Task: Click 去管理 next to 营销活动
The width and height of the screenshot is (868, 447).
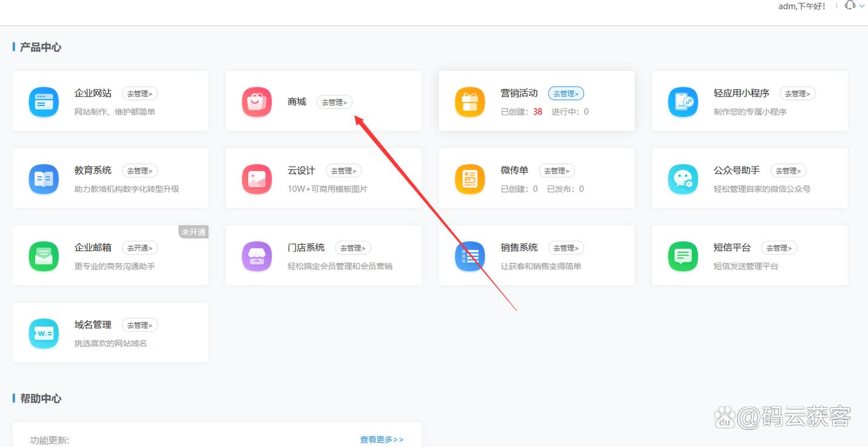Action: click(x=566, y=93)
